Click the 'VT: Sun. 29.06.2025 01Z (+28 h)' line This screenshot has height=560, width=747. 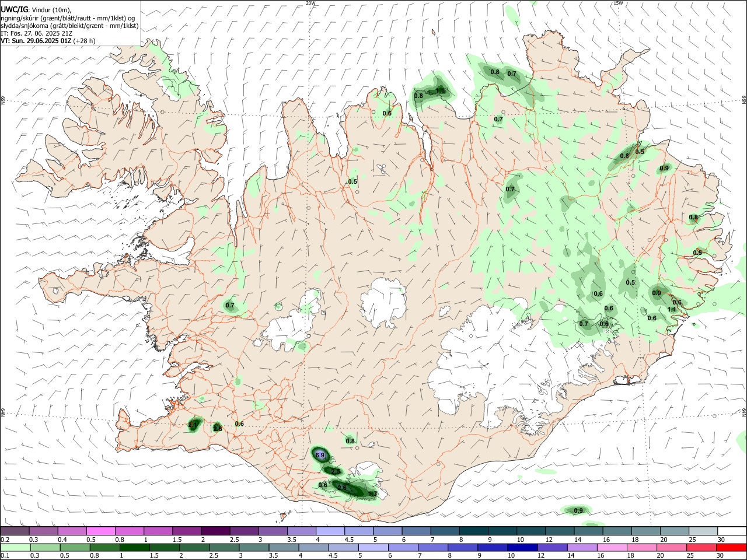[48, 41]
